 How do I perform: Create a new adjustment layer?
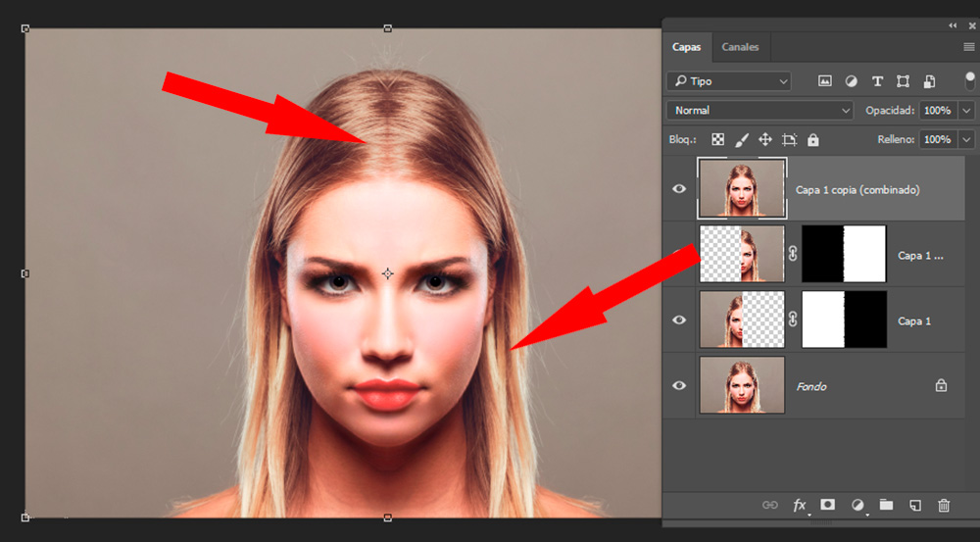857,505
